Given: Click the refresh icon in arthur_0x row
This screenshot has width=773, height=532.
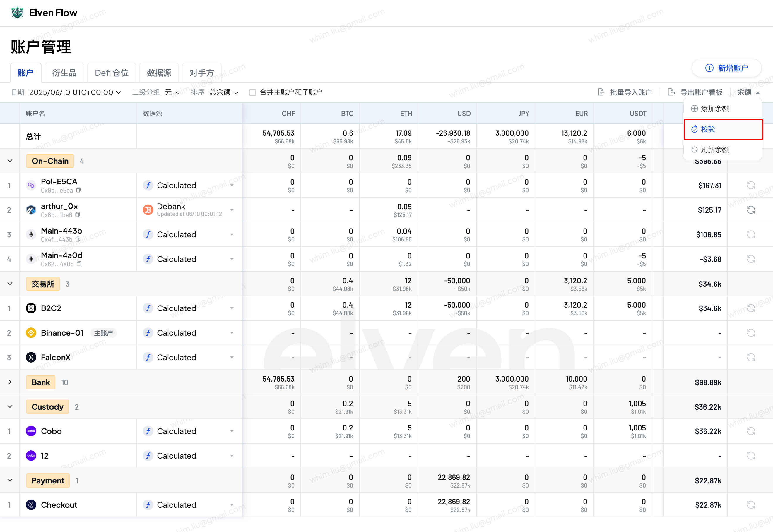Looking at the screenshot, I should [751, 210].
